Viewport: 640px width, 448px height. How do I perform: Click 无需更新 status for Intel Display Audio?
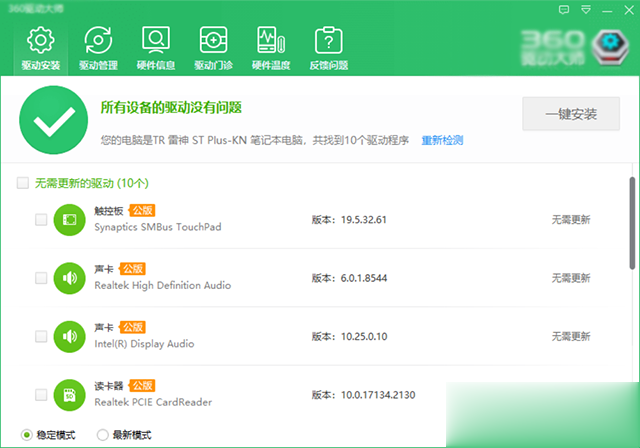[571, 337]
